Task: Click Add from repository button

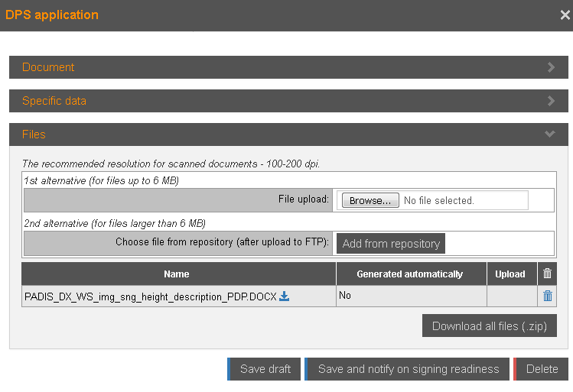Action: (x=391, y=244)
